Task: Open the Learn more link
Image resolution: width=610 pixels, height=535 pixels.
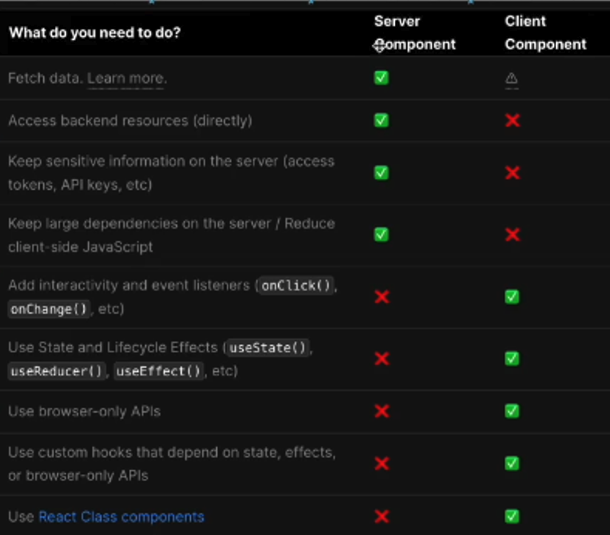Action: pos(127,78)
